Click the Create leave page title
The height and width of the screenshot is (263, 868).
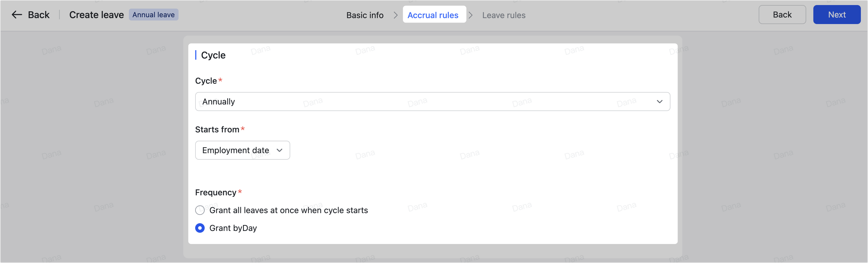[x=97, y=15]
